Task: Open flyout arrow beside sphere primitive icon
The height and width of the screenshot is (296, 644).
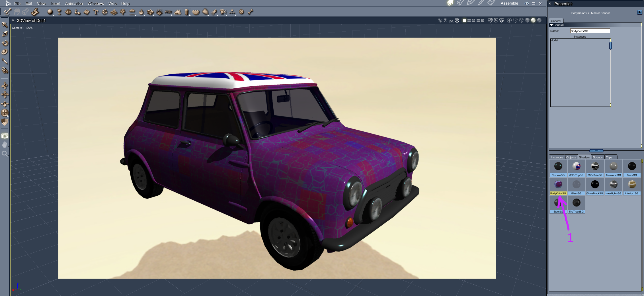Action: [x=53, y=15]
